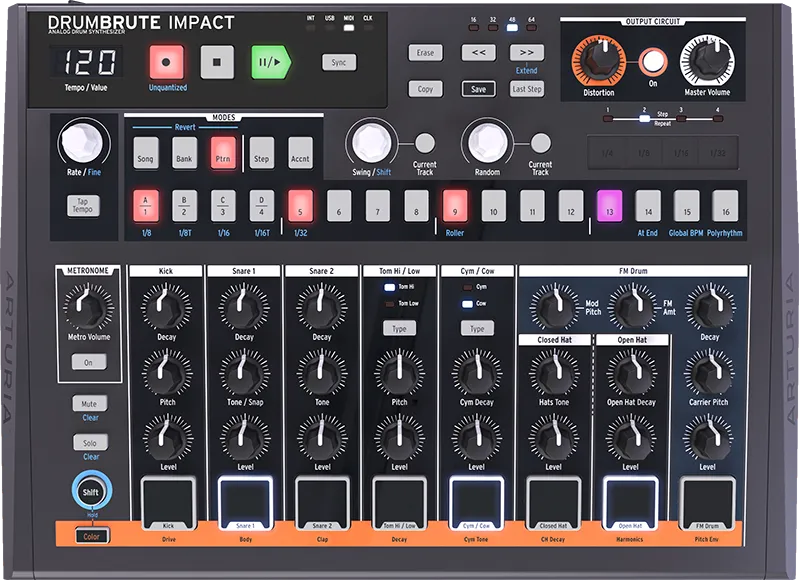Tap the Snare 1 drum pad
Screen dimensions: 799x580
(245, 503)
